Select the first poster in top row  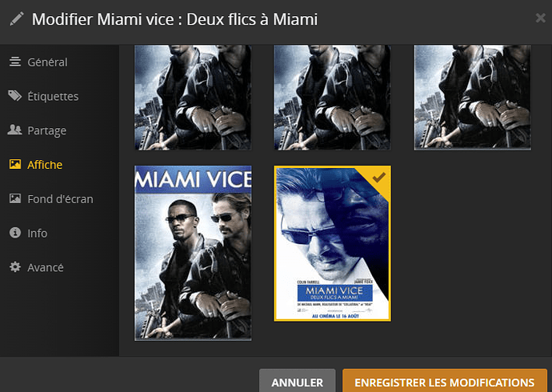pos(193,98)
